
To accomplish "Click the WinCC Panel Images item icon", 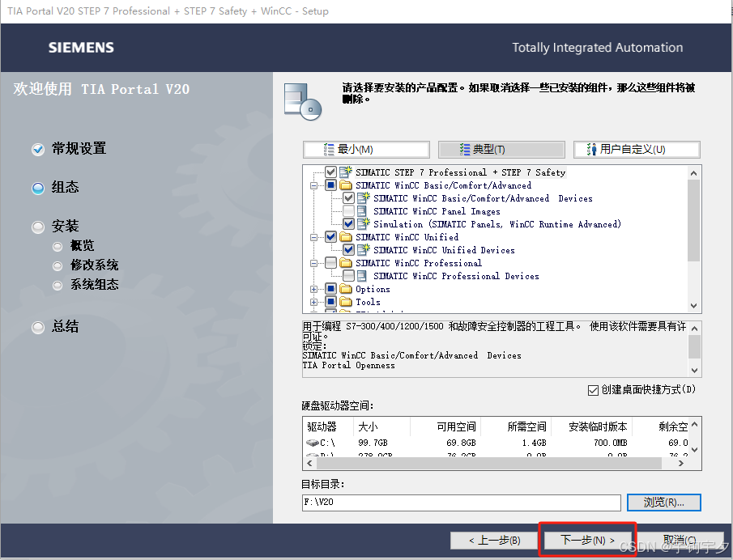I will pyautogui.click(x=362, y=211).
